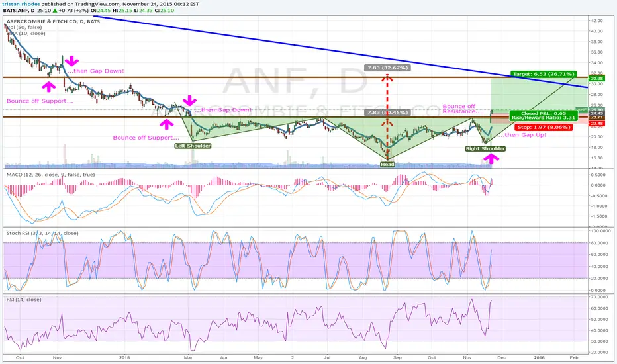Click the L: 24.33 low value in header
The width and height of the screenshot is (617, 364).
[x=143, y=10]
